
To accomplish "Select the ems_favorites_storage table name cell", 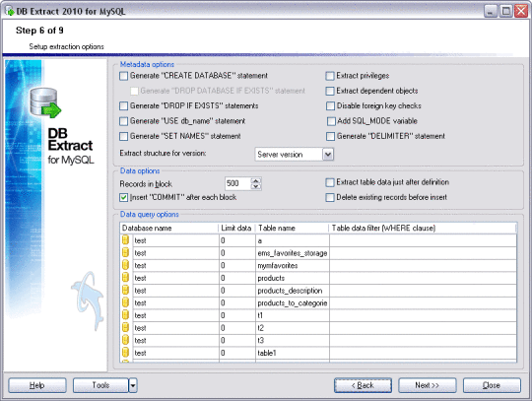I will click(293, 253).
